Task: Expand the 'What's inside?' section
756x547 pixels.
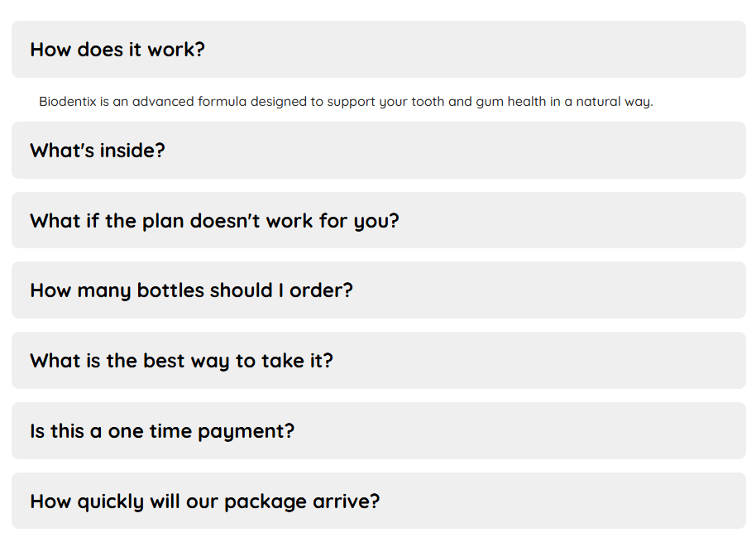Action: 378,151
